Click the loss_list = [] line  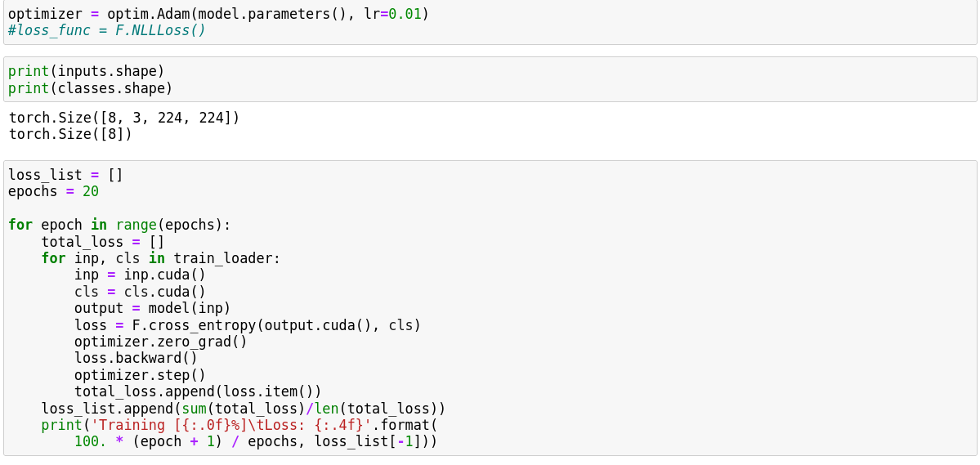tap(65, 175)
